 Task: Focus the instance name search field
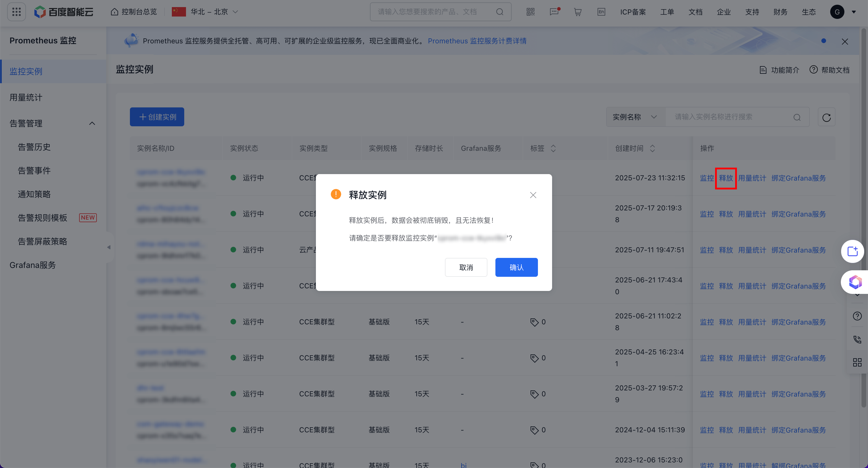tap(737, 117)
